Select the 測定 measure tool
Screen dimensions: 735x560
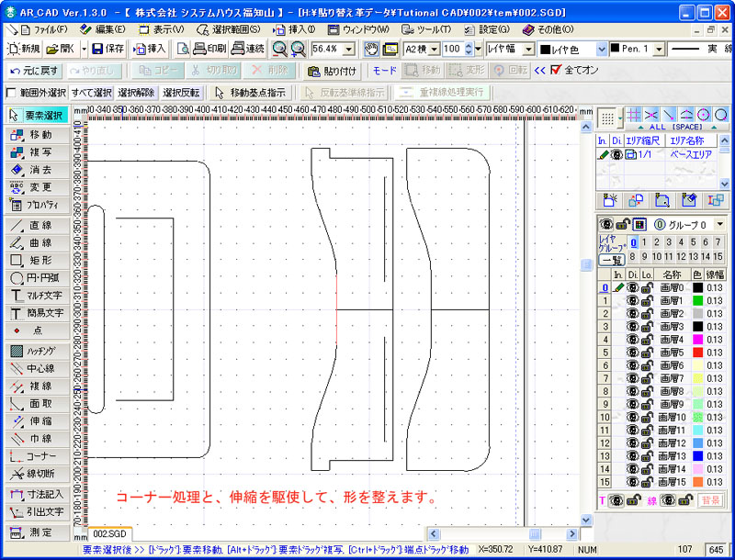coord(38,532)
